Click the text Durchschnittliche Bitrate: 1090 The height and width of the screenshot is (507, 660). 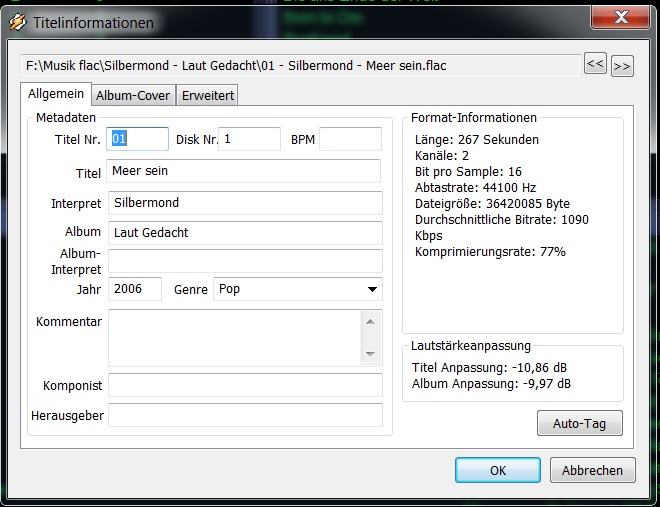coord(502,220)
